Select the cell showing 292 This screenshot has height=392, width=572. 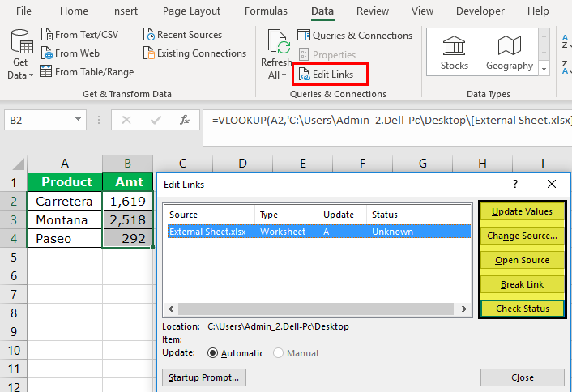[x=128, y=238]
